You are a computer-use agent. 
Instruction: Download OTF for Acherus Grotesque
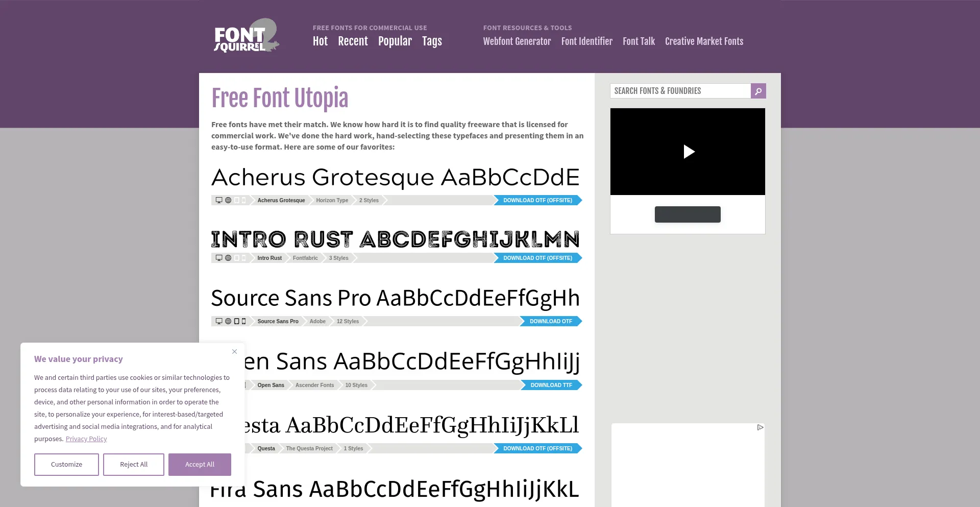click(x=537, y=200)
